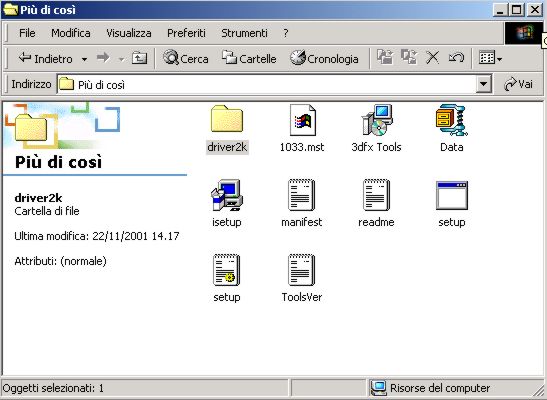Select the 1033.mst file icon

[x=302, y=120]
